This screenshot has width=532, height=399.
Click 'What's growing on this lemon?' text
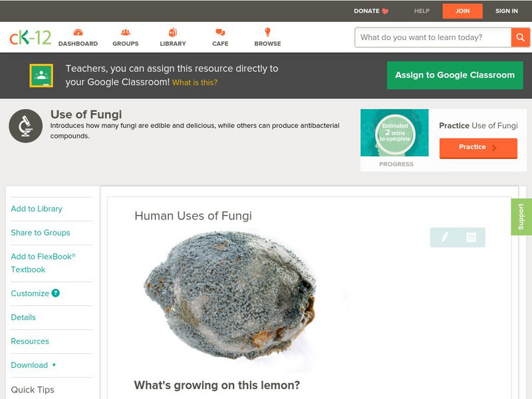(217, 385)
